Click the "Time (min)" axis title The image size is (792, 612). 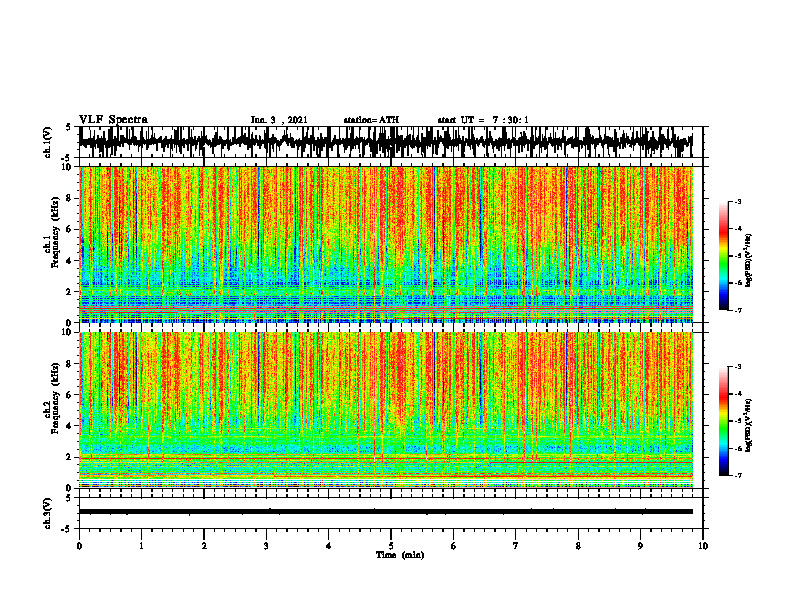tap(400, 555)
